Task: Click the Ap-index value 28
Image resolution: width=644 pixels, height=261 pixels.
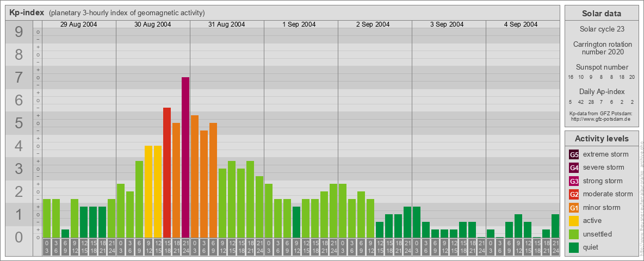Action: click(x=591, y=102)
